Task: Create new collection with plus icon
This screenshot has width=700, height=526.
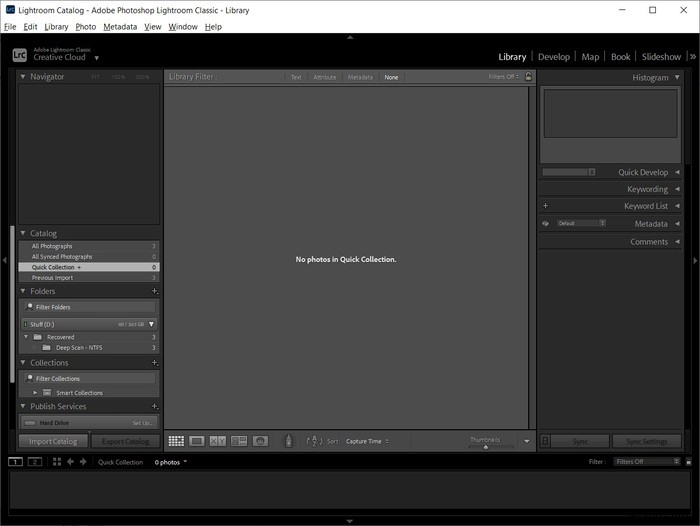Action: (154, 363)
